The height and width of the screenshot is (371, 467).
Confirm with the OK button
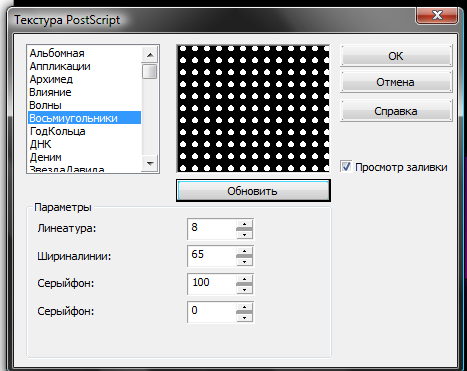coord(396,56)
